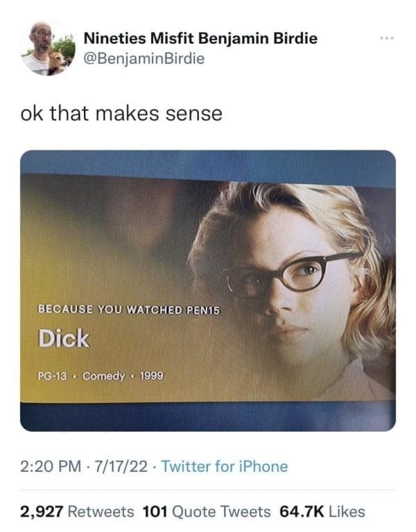Open the 101 Quote Tweets list
Viewport: 416px width, 532px height.
point(206,511)
